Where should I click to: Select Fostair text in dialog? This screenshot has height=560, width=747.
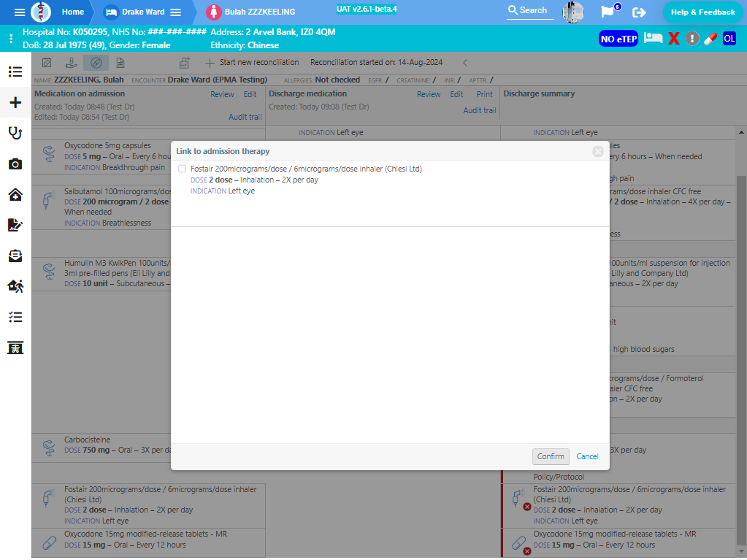tap(307, 169)
